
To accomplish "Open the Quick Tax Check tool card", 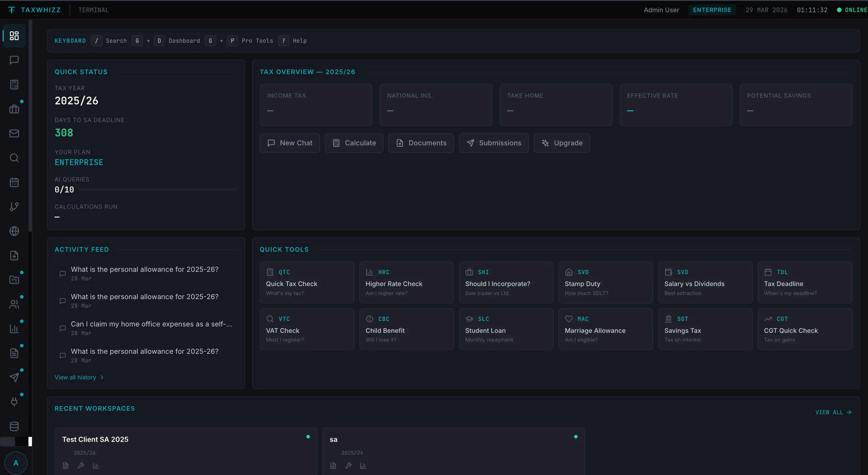I will [307, 282].
